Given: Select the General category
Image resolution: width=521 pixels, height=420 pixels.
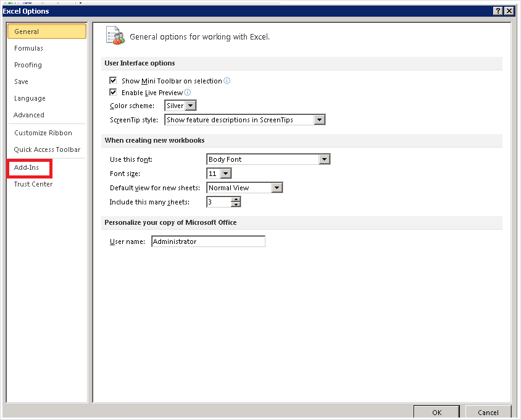Looking at the screenshot, I should (47, 31).
